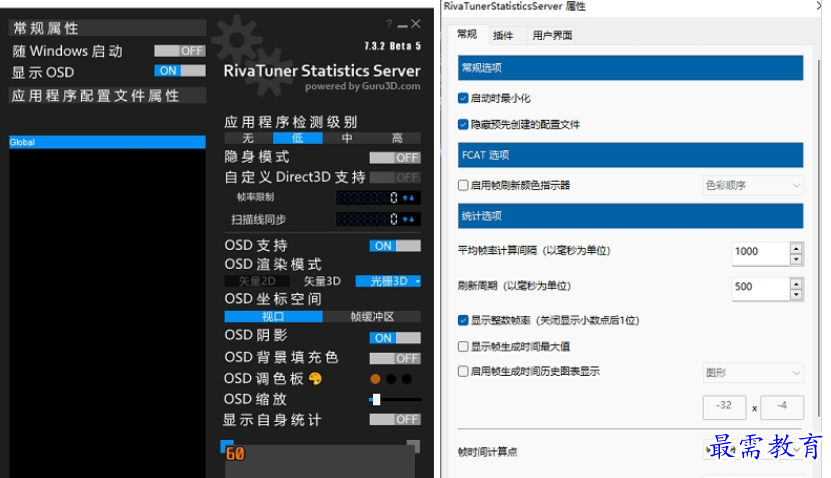Enable frame refresh color indicator checkbox
Viewport: 831px width, 478px height.
(x=463, y=185)
